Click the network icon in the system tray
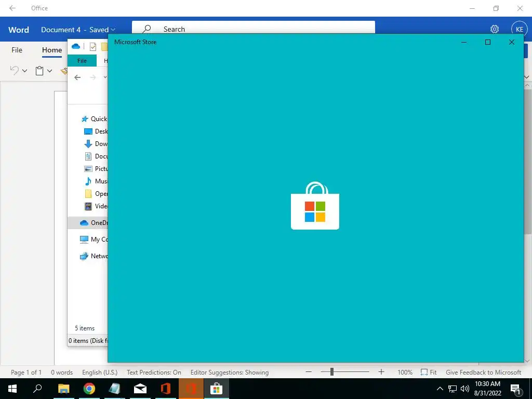Image resolution: width=532 pixels, height=399 pixels. tap(453, 389)
